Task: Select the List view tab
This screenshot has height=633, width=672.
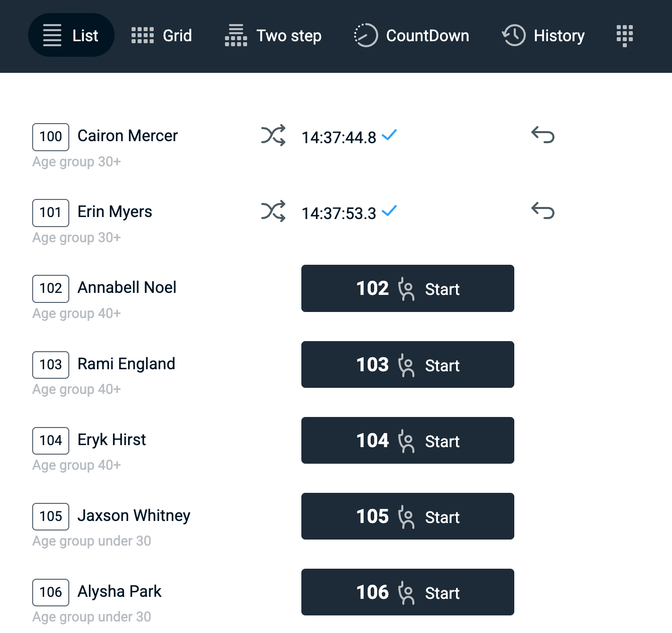Action: coord(71,36)
